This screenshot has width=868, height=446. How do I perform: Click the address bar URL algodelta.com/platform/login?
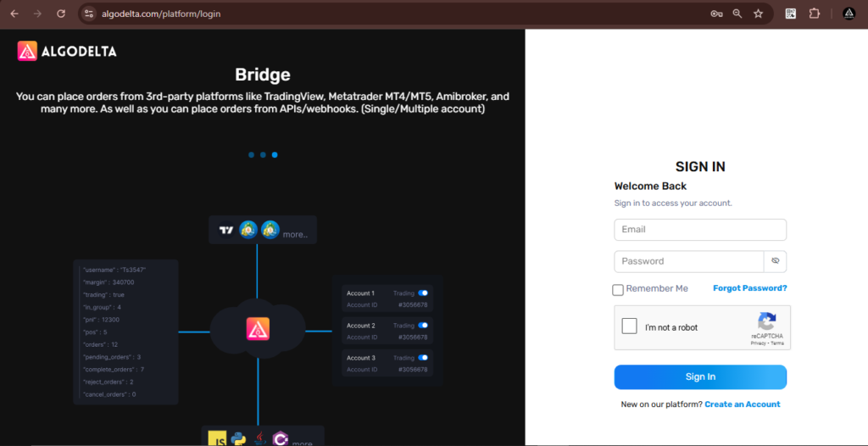click(161, 14)
